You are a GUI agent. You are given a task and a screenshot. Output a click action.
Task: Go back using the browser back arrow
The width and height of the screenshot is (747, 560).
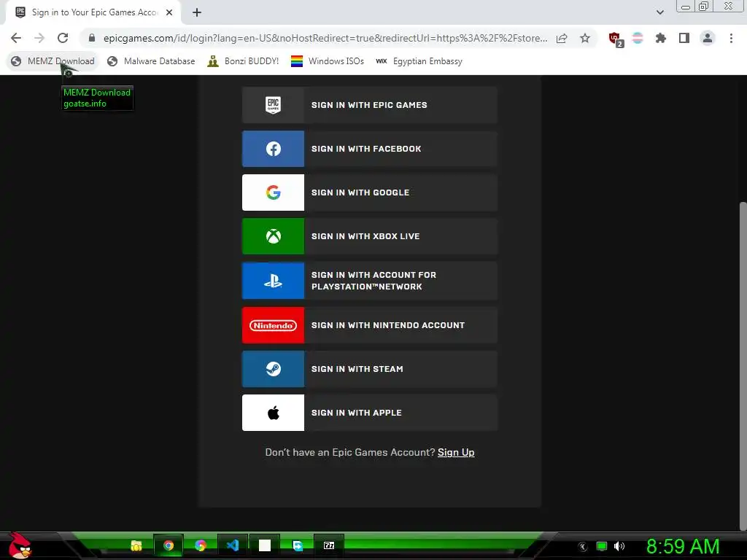pos(16,38)
